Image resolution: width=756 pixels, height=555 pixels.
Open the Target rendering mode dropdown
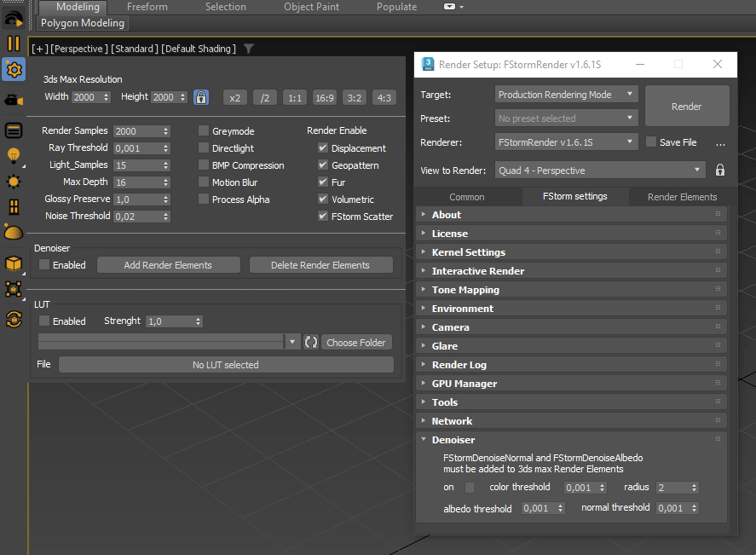point(567,95)
